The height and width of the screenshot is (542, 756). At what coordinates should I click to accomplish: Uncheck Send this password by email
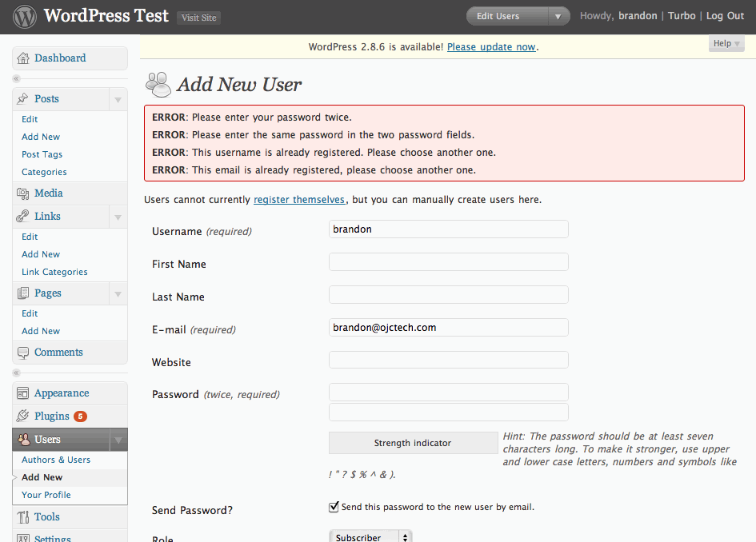pos(334,507)
